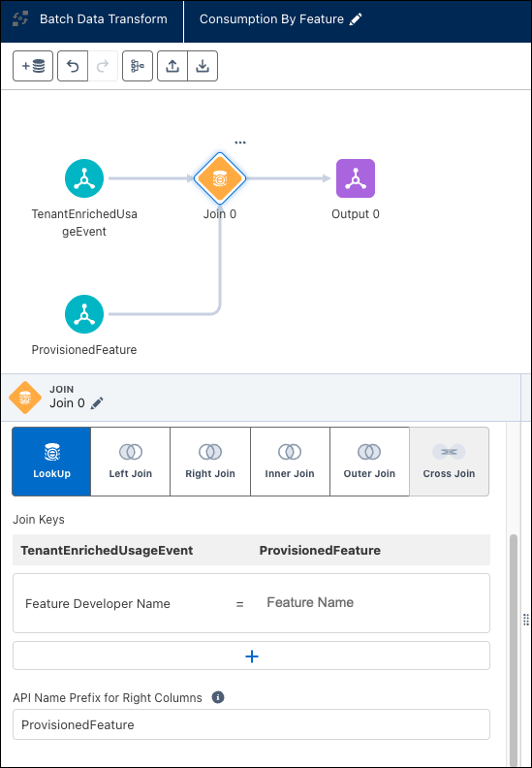The width and height of the screenshot is (532, 768).
Task: Switch to Outer Join
Action: 369,462
